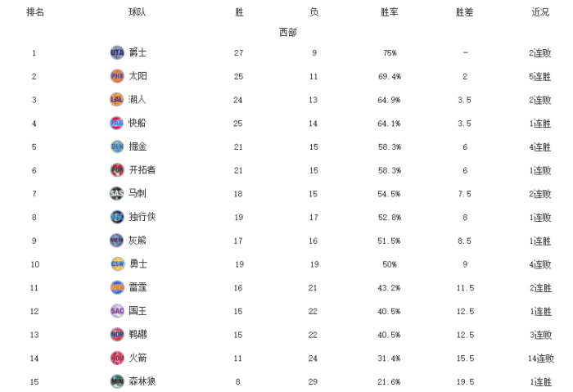The image size is (573, 392).
Task: Select the 鹈鹕 team name
Action: pos(138,335)
